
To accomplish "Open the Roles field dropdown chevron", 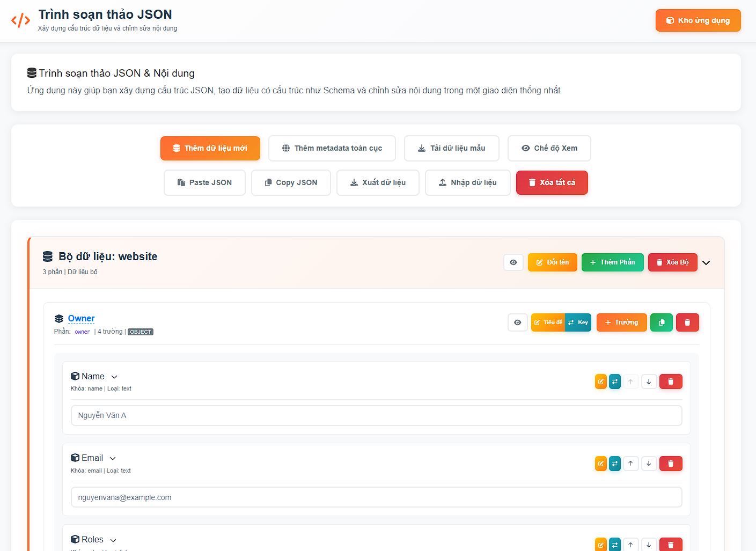I will click(113, 540).
